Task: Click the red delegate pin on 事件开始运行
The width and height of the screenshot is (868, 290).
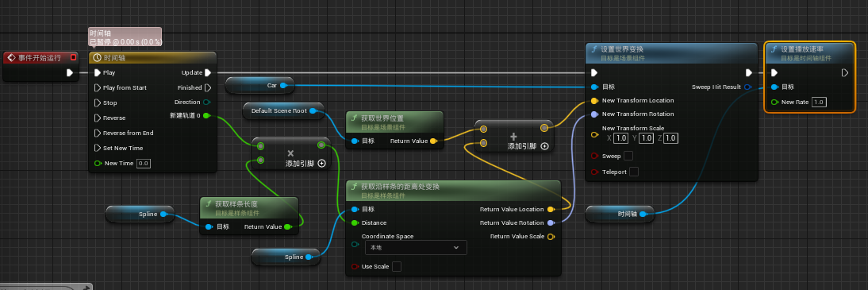Action: pos(73,57)
